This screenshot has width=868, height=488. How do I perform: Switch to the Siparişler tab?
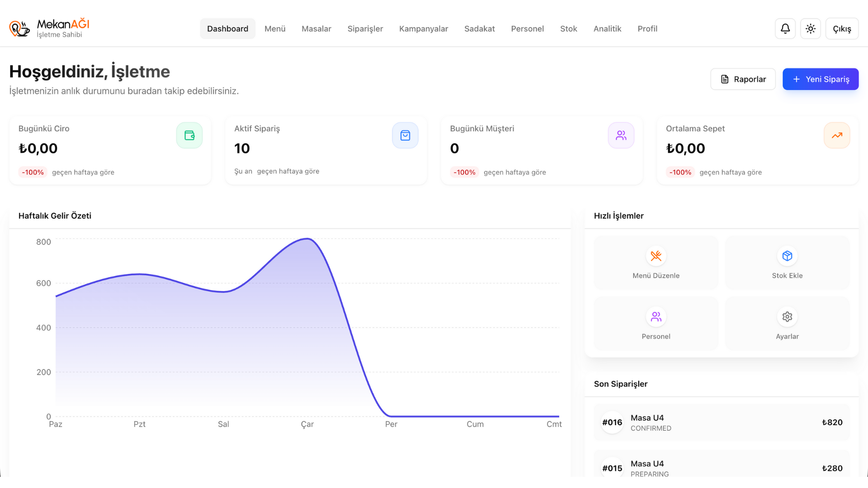pos(365,28)
